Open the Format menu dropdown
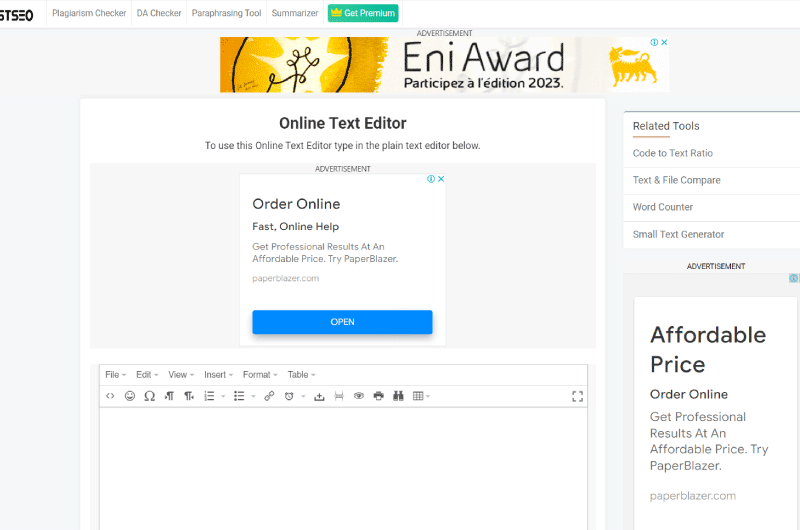 (260, 375)
